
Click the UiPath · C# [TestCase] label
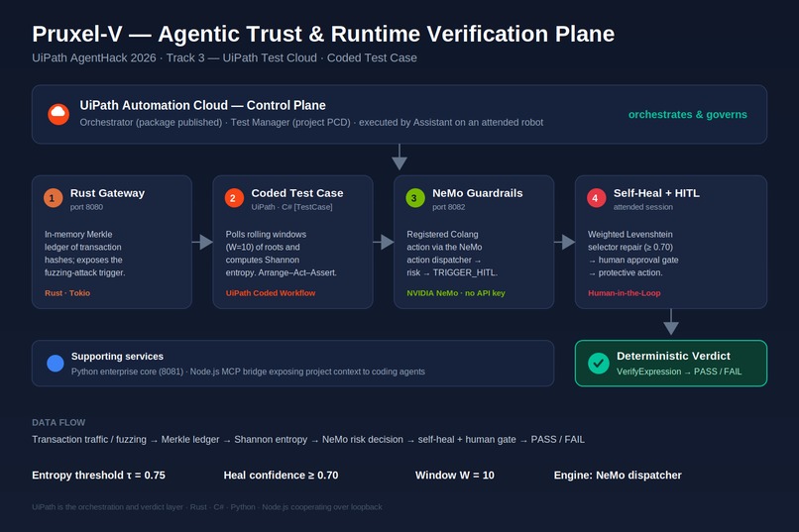pos(291,207)
